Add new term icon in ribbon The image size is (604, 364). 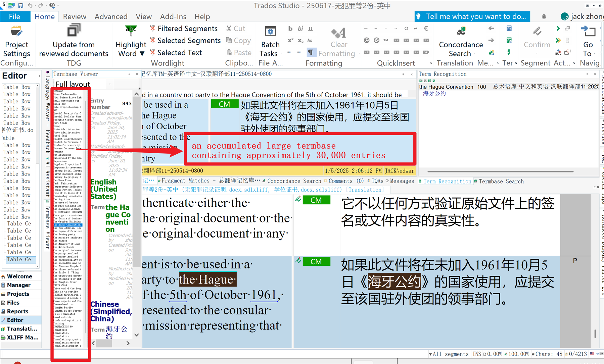(509, 41)
